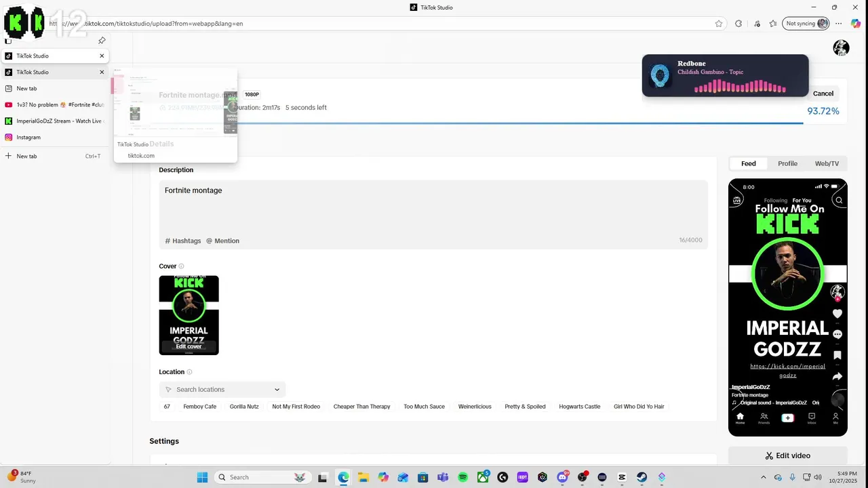Click the favorites star in the address bar
Image resolution: width=868 pixels, height=488 pixels.
(719, 24)
